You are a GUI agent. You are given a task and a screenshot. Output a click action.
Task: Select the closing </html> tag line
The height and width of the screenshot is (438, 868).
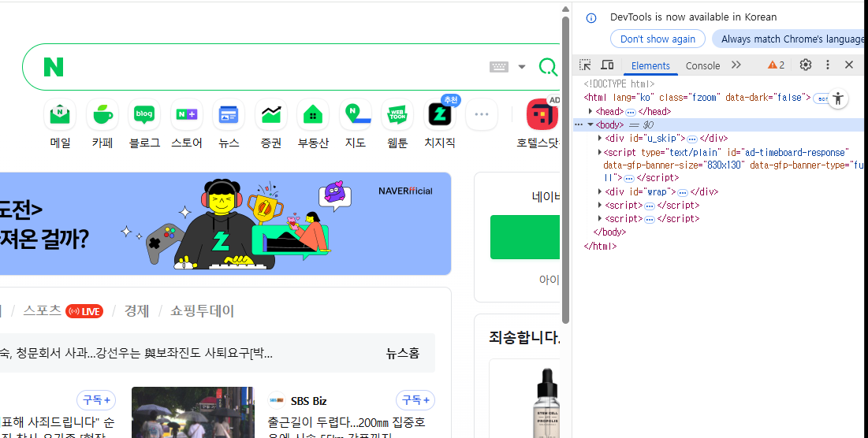[600, 246]
